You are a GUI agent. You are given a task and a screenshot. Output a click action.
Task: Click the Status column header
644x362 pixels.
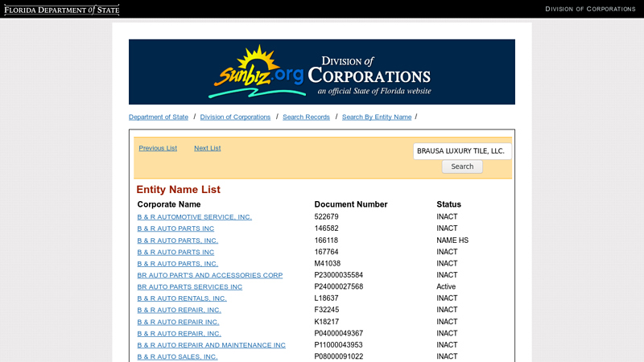coord(448,204)
